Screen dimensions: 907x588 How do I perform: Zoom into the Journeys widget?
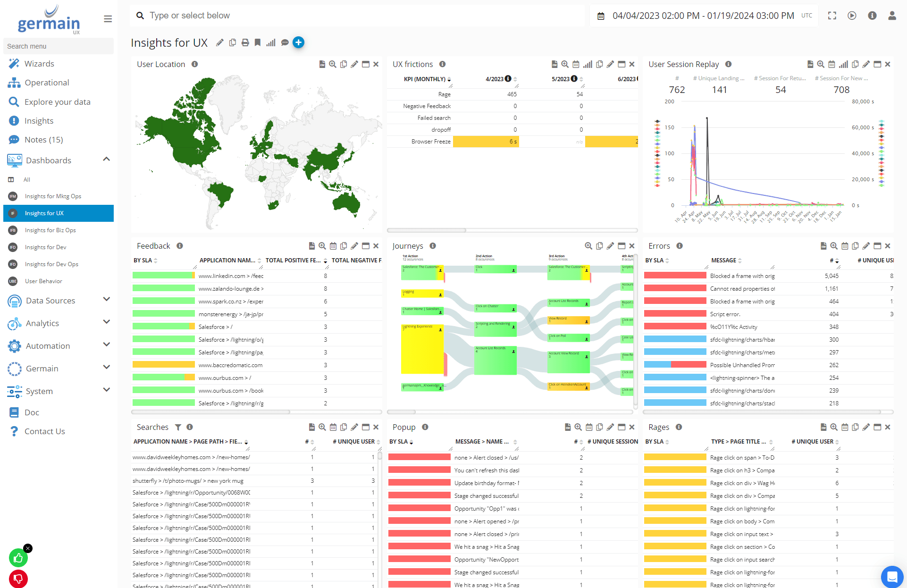click(588, 246)
